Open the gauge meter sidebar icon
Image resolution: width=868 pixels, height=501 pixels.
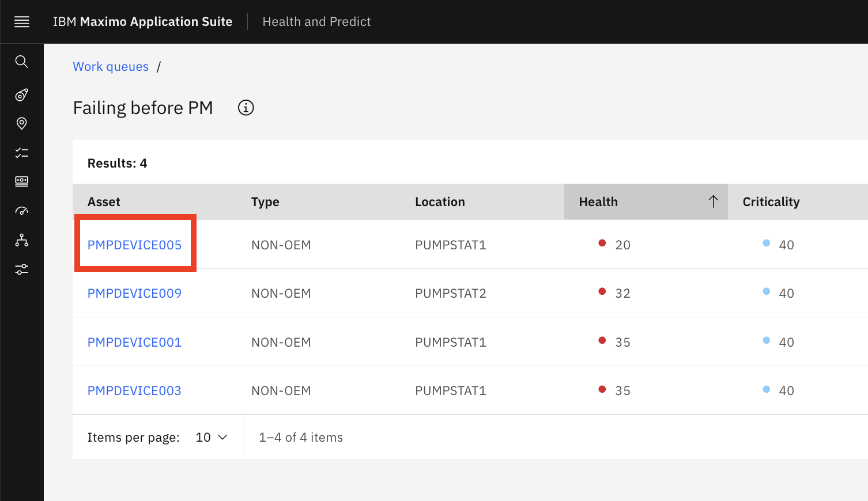22,211
